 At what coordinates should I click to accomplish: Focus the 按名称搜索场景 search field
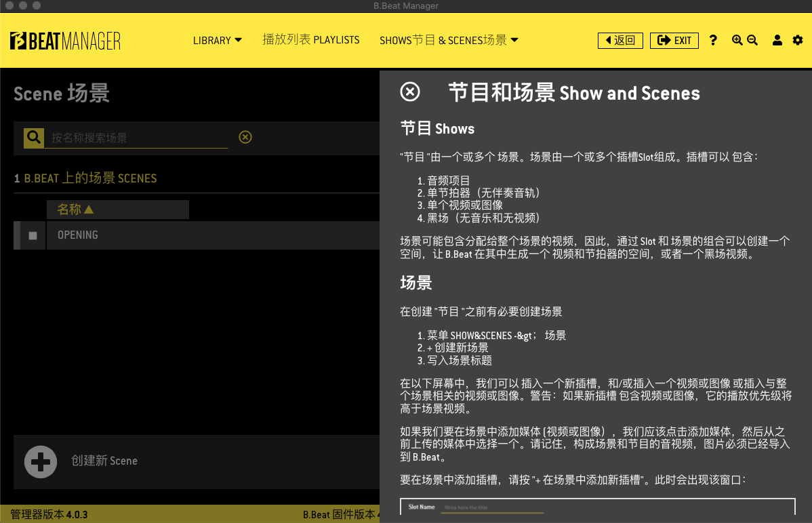click(x=136, y=138)
